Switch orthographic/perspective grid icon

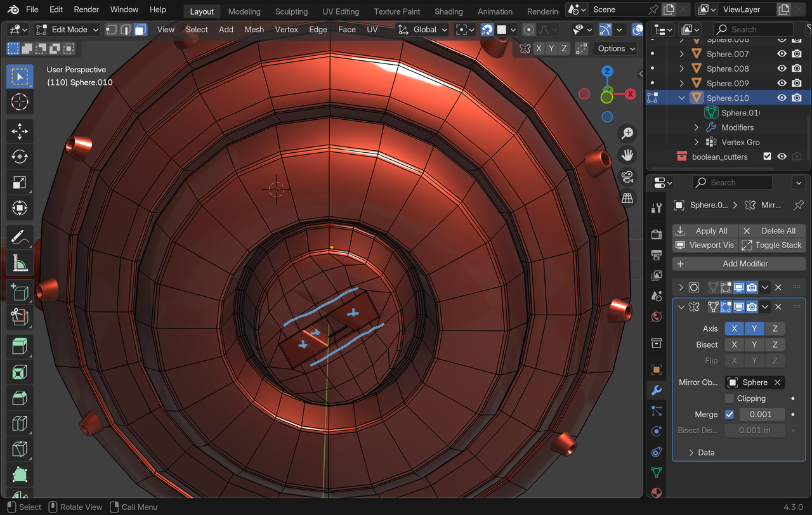(x=627, y=198)
